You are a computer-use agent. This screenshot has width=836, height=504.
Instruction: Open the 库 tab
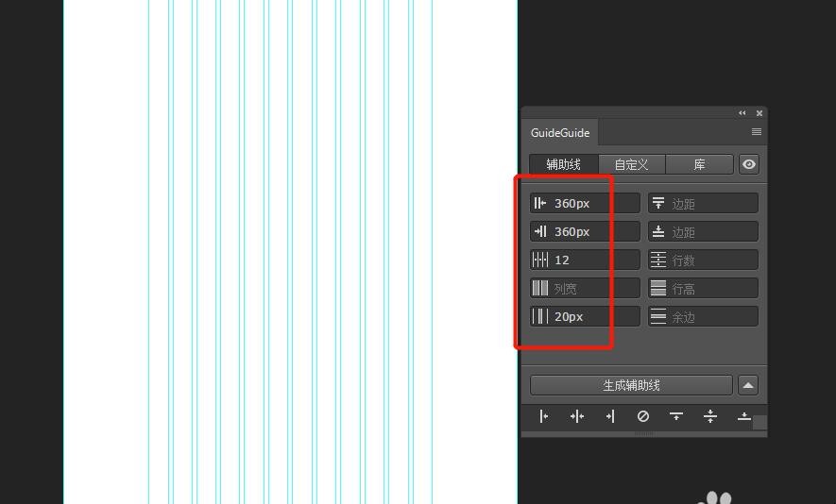(699, 164)
